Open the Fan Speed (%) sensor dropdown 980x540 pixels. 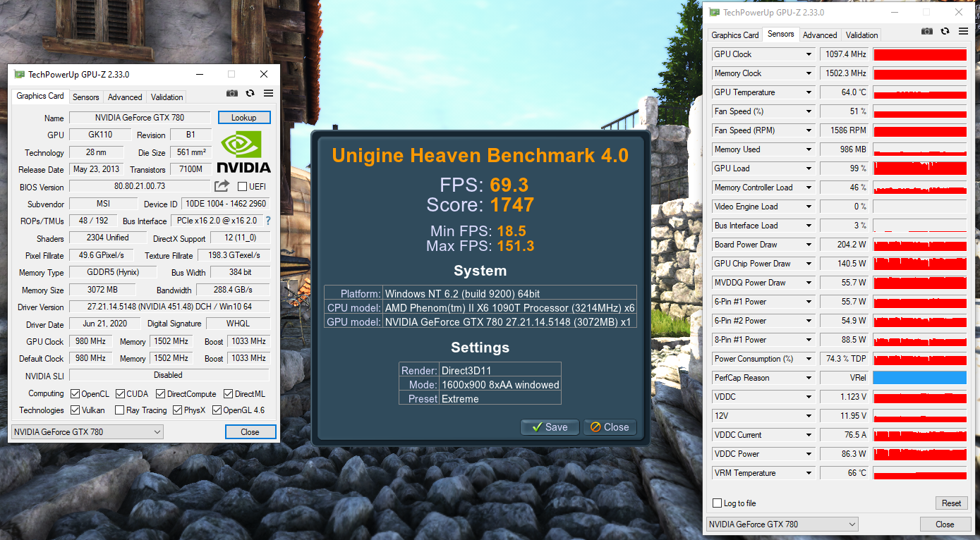pos(809,111)
